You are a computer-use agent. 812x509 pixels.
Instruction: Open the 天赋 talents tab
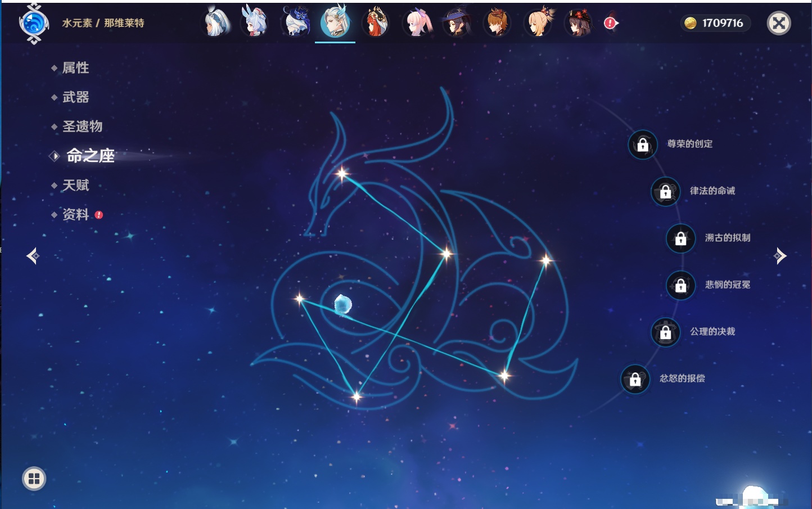tap(75, 185)
